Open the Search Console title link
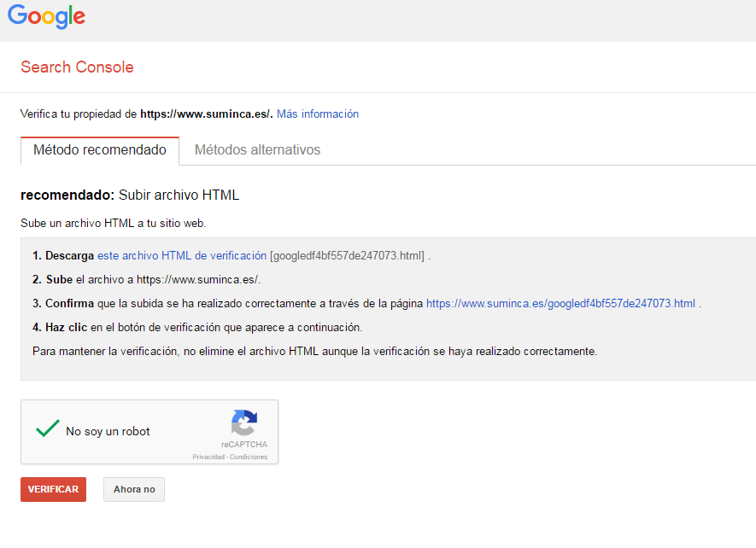The image size is (756, 548). (x=77, y=67)
